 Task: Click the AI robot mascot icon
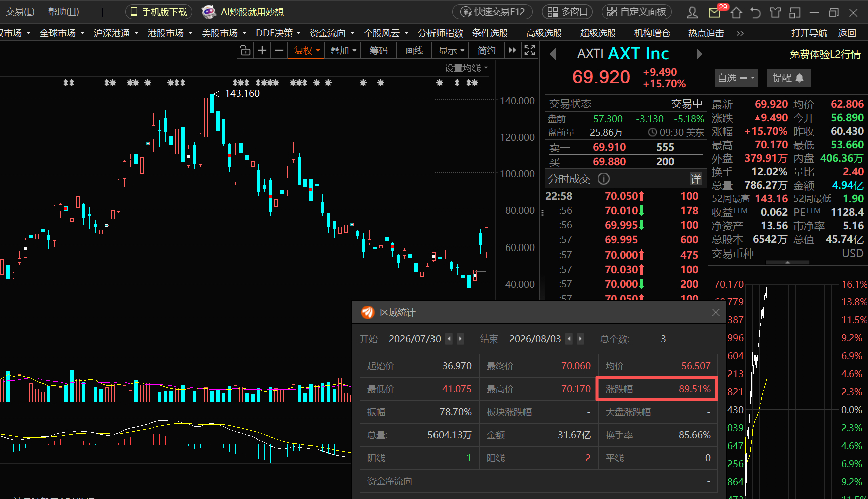point(209,12)
